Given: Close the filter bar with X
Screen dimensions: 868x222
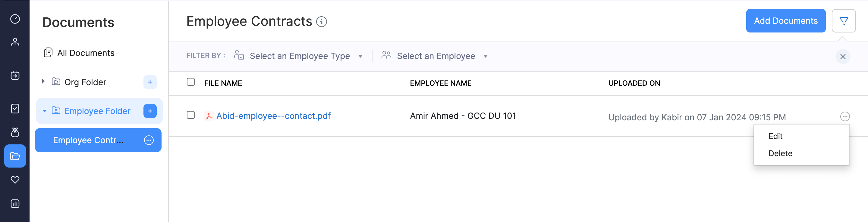Looking at the screenshot, I should tap(843, 57).
